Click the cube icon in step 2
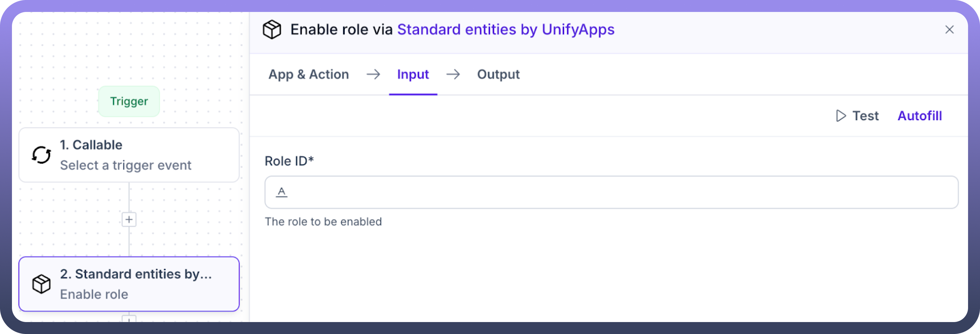980x334 pixels. point(41,284)
